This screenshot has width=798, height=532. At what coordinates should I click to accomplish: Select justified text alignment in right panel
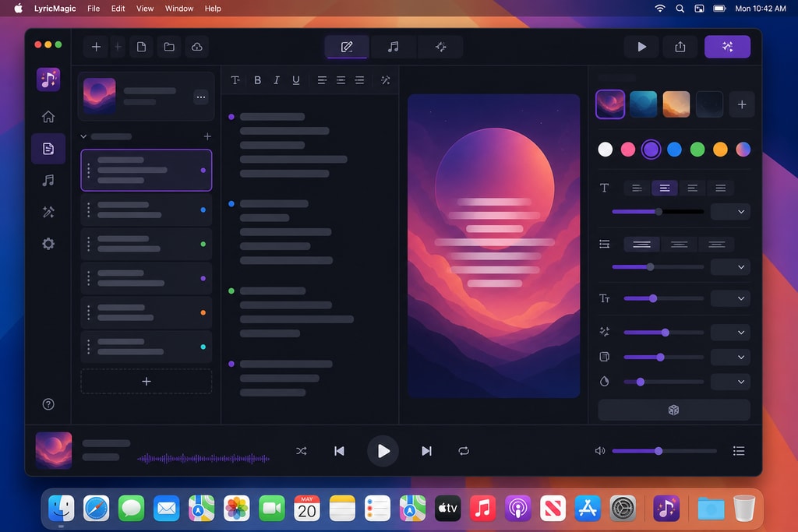pyautogui.click(x=720, y=188)
